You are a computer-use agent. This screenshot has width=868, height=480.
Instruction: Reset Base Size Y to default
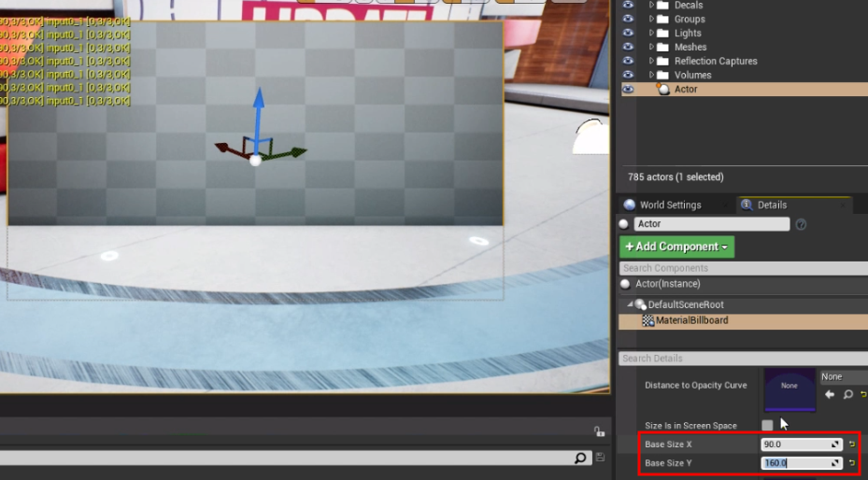pyautogui.click(x=852, y=463)
